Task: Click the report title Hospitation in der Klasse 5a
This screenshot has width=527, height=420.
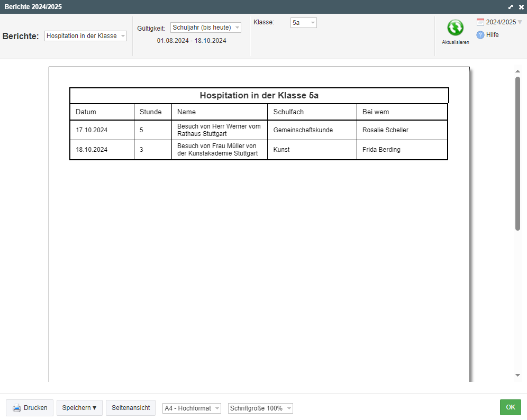Action: coord(259,95)
